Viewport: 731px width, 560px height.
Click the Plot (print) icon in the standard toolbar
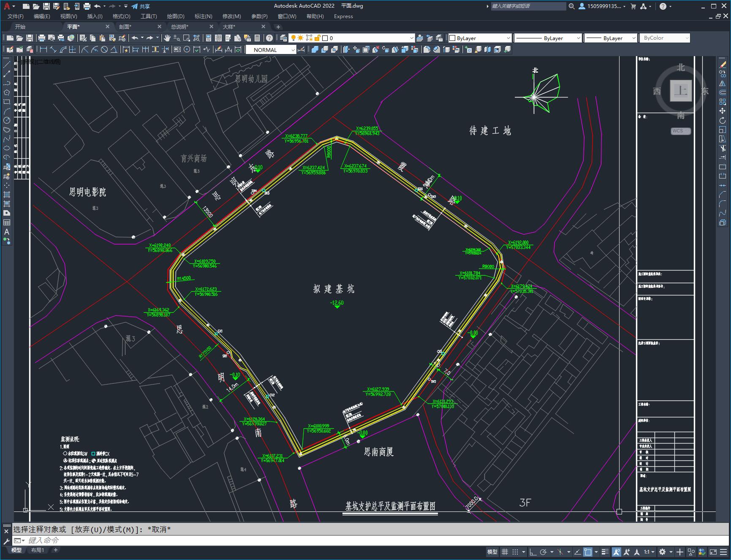[42, 38]
